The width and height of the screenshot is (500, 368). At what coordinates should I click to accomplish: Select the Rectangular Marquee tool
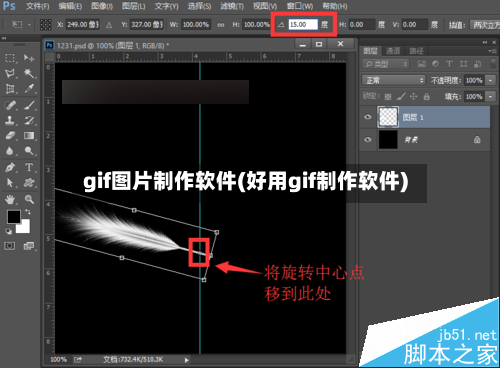click(x=10, y=58)
